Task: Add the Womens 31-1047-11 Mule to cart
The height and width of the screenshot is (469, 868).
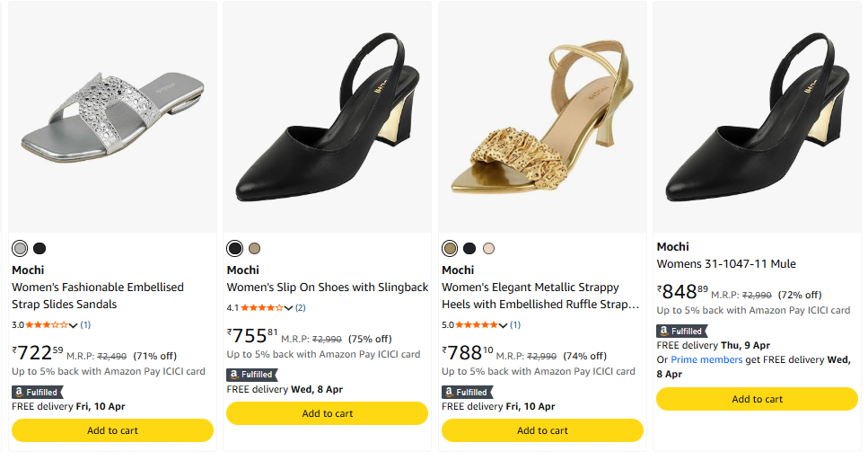Action: 757,399
